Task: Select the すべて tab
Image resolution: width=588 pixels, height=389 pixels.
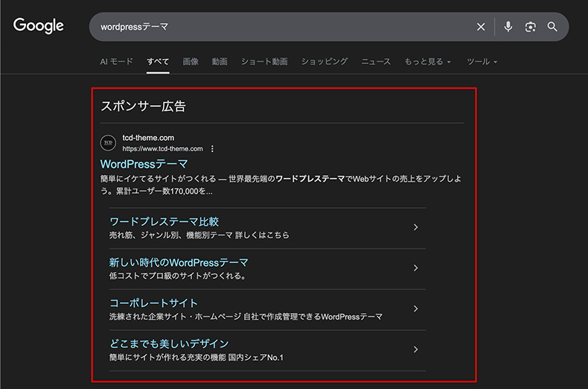Action: pyautogui.click(x=158, y=62)
